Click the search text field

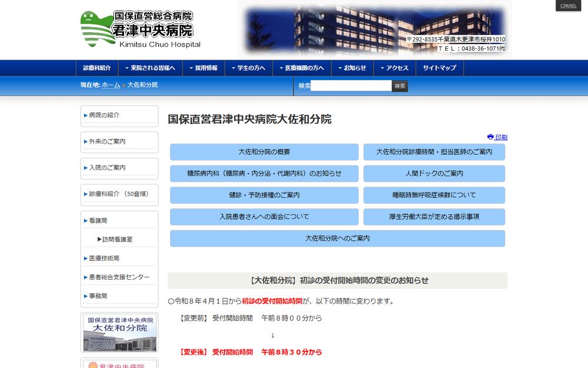click(x=351, y=85)
